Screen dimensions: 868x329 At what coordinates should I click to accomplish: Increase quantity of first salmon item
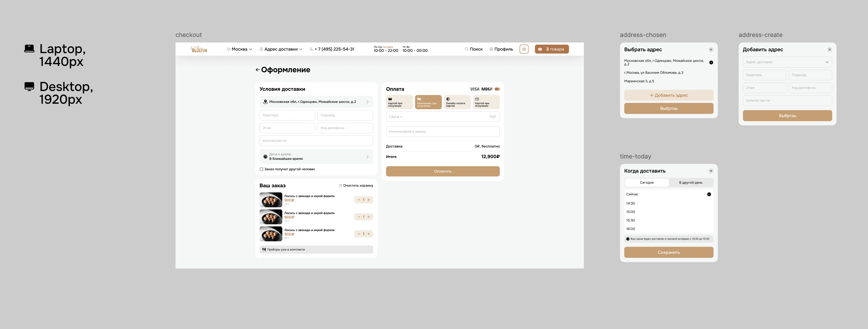pos(369,200)
